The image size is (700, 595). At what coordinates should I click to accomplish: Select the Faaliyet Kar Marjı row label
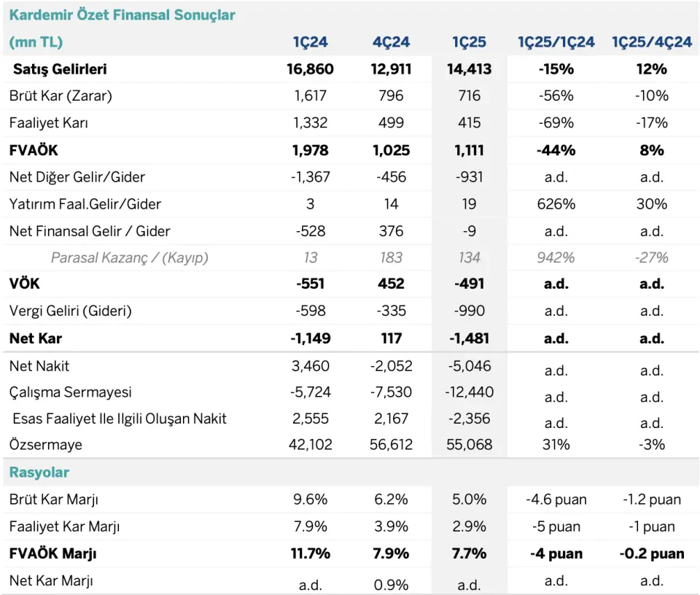(65, 526)
